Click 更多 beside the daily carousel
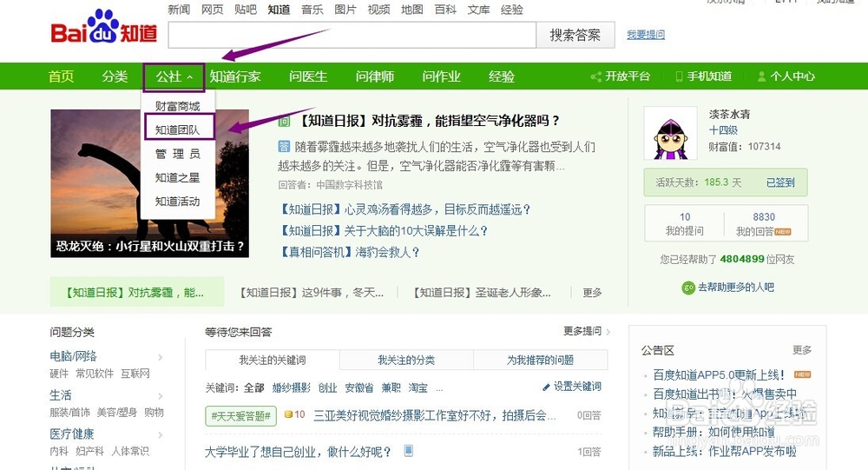 coord(592,293)
